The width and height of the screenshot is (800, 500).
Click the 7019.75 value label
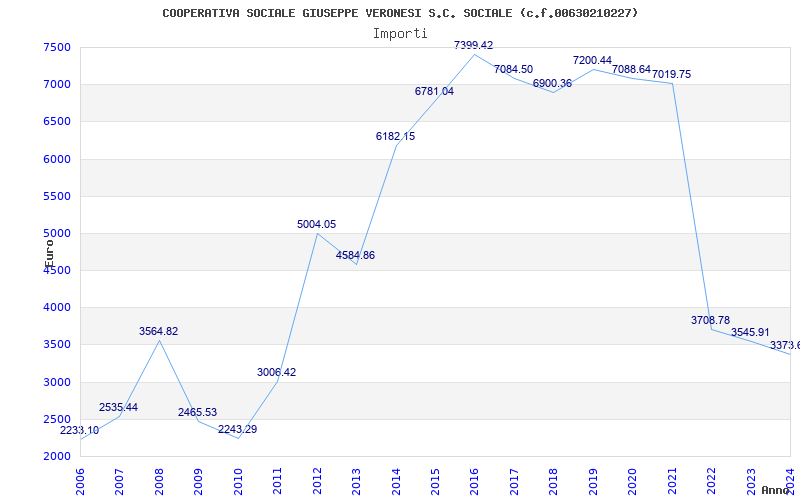pyautogui.click(x=671, y=74)
